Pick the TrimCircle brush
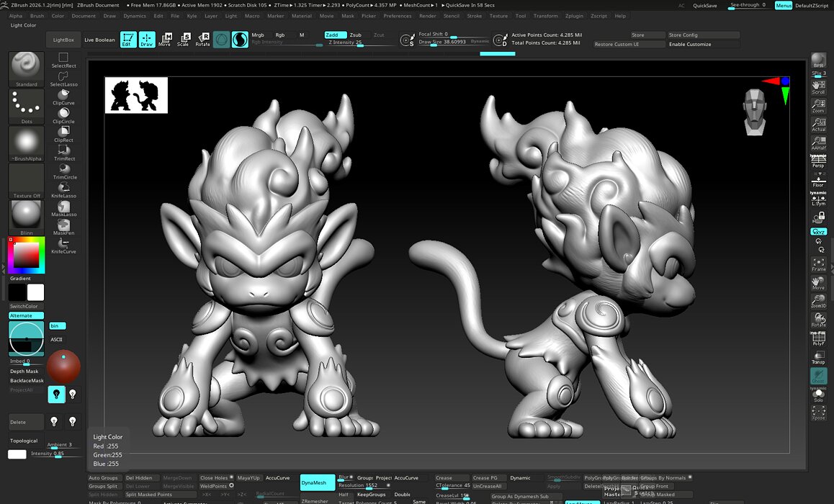The height and width of the screenshot is (504, 834). 63,172
